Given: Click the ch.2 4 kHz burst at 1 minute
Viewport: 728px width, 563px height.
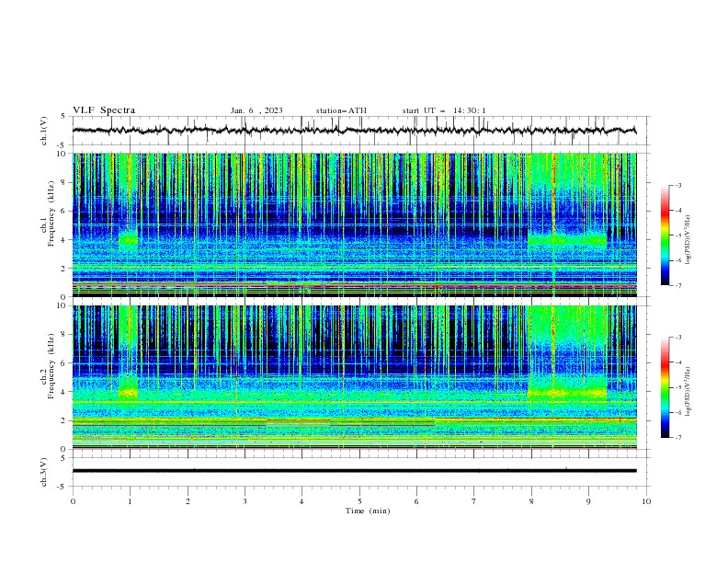Looking at the screenshot, I should [128, 393].
